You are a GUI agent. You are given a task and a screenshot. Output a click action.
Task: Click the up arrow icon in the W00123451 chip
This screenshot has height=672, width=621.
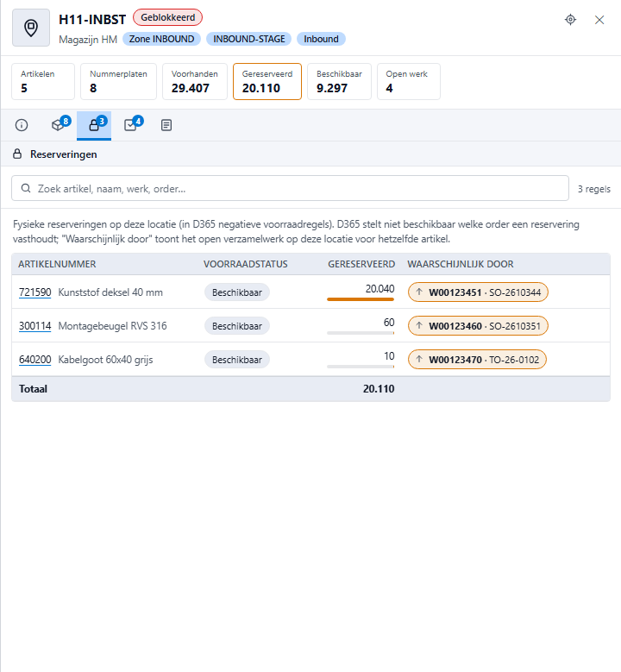pyautogui.click(x=419, y=292)
